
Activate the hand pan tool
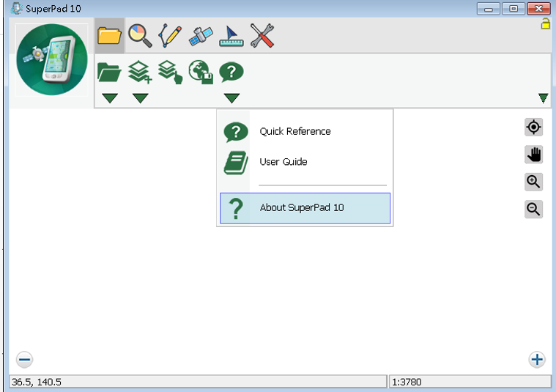click(x=534, y=155)
